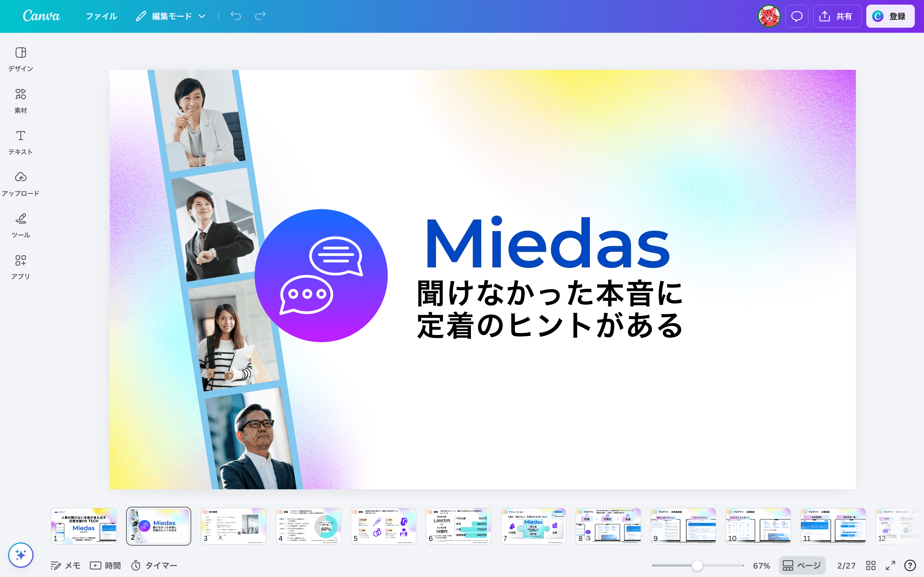Open the デザイン (Design) panel
924x577 pixels.
click(x=21, y=59)
